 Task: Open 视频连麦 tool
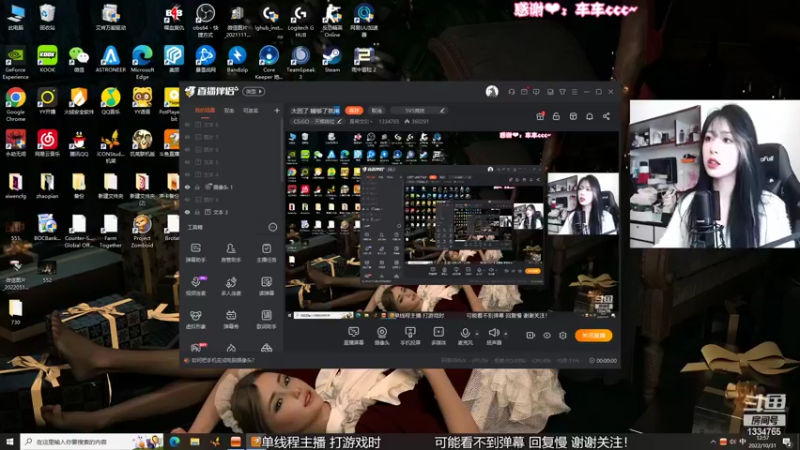196,286
